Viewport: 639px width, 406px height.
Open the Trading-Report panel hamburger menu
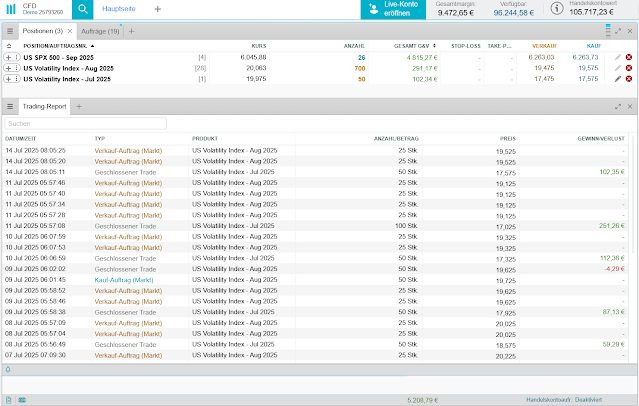pos(10,106)
